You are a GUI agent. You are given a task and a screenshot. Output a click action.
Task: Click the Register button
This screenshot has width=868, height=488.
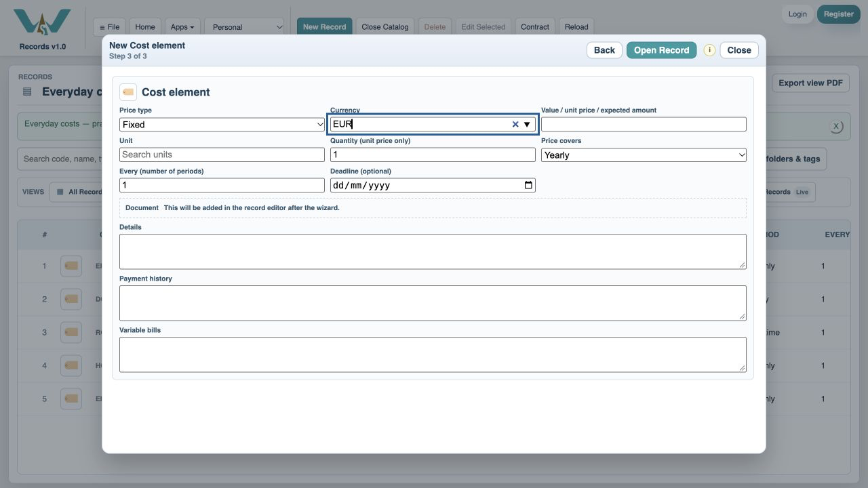tap(839, 14)
